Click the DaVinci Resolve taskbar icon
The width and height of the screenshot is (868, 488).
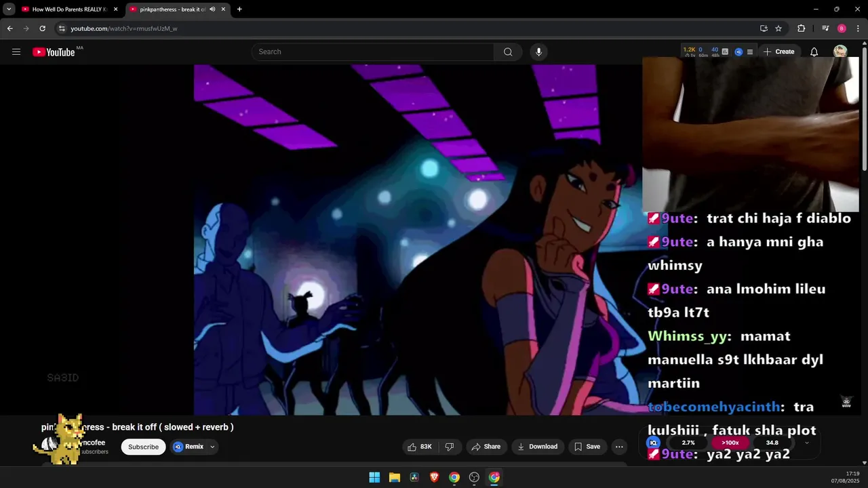[414, 477]
